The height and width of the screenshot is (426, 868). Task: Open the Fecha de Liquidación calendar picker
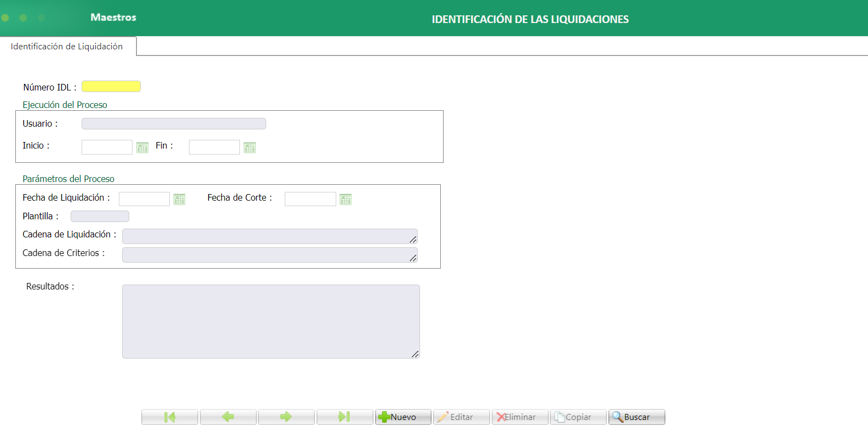pos(179,199)
